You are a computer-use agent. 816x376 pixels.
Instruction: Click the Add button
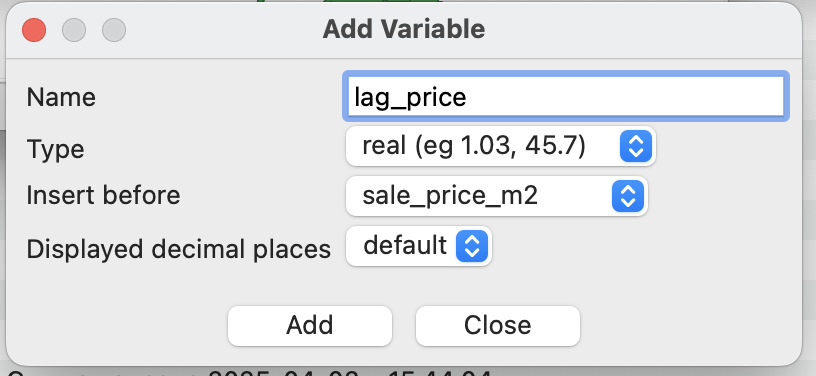310,326
